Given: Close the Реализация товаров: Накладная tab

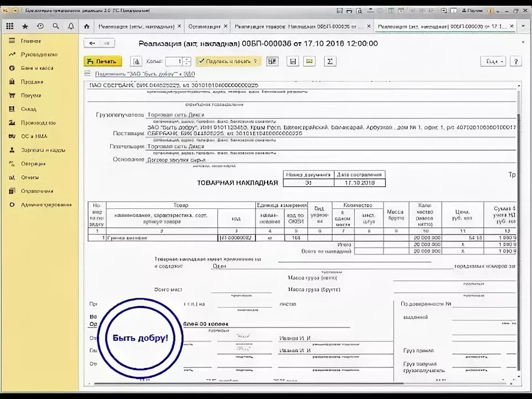Looking at the screenshot, I should (369, 26).
